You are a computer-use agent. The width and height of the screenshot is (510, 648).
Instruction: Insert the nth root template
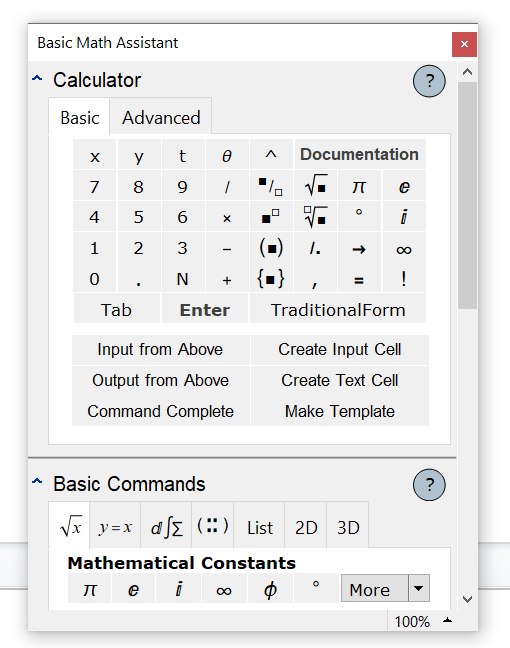point(316,217)
